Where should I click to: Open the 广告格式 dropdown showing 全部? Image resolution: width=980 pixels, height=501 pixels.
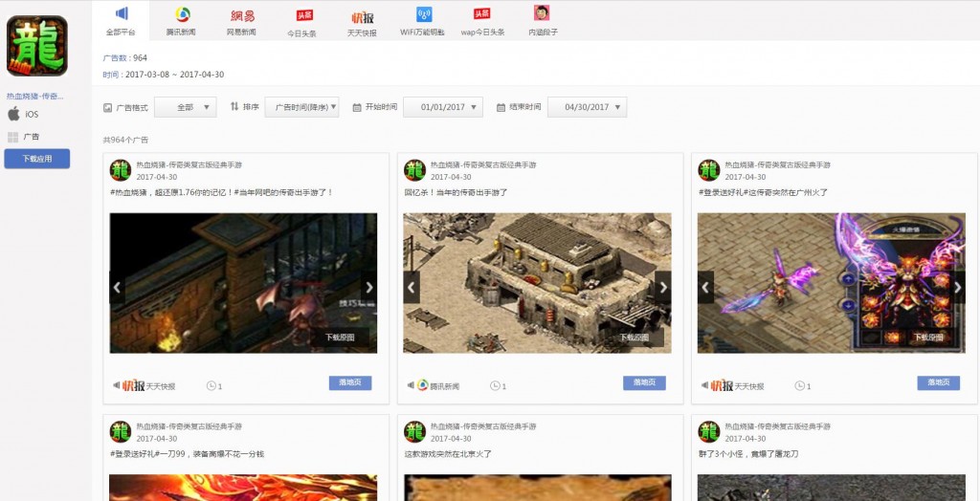tap(186, 107)
